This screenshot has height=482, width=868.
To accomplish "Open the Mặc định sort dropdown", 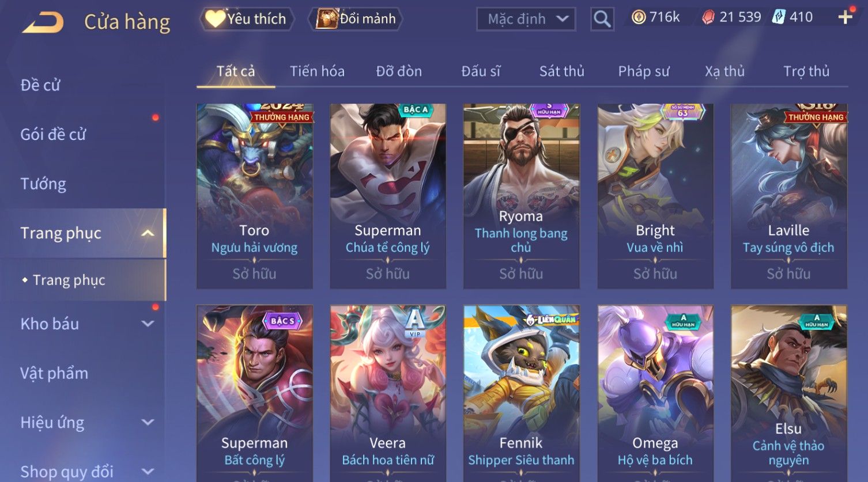I will pyautogui.click(x=526, y=19).
